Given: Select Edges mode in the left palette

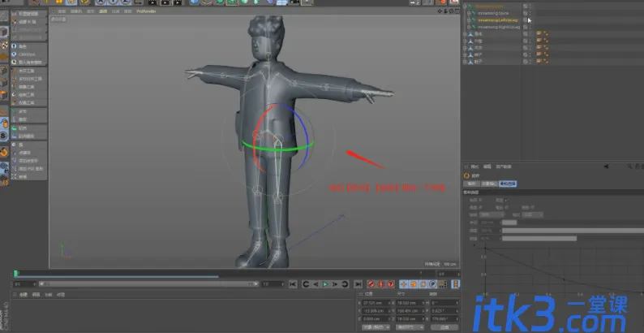Looking at the screenshot, I should tap(4, 83).
